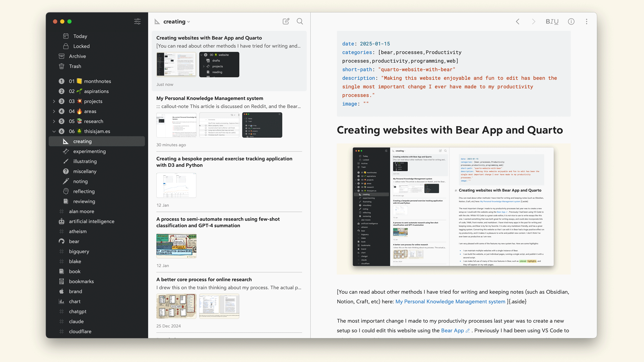The image size is (644, 362).
Task: Open the Trash folder
Action: pos(75,66)
